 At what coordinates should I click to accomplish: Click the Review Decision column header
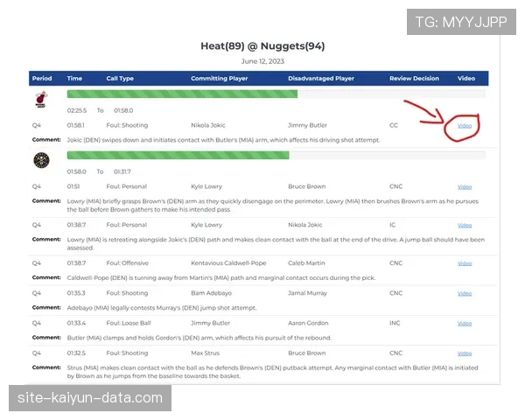(x=414, y=79)
